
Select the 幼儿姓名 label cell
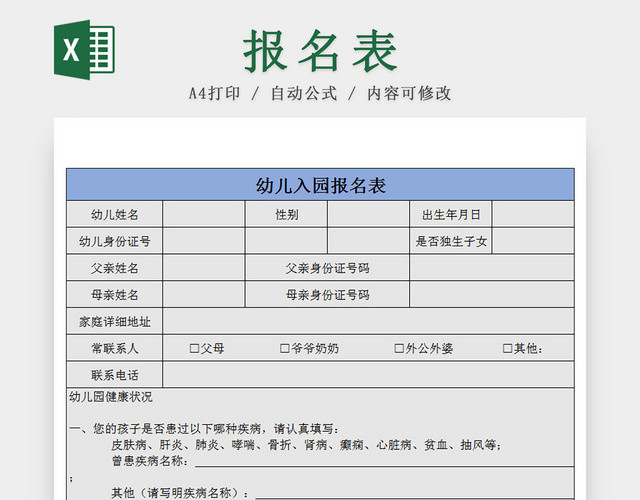click(x=115, y=214)
